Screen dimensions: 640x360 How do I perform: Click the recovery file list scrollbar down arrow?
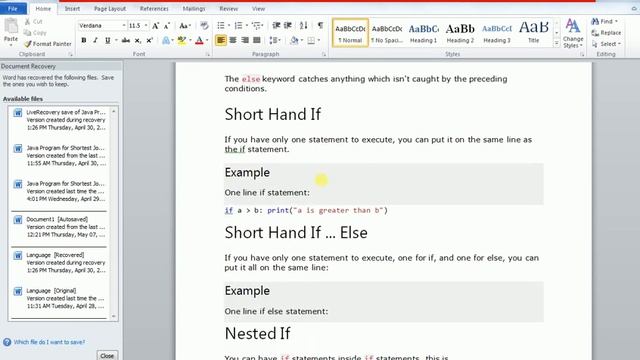tap(113, 316)
